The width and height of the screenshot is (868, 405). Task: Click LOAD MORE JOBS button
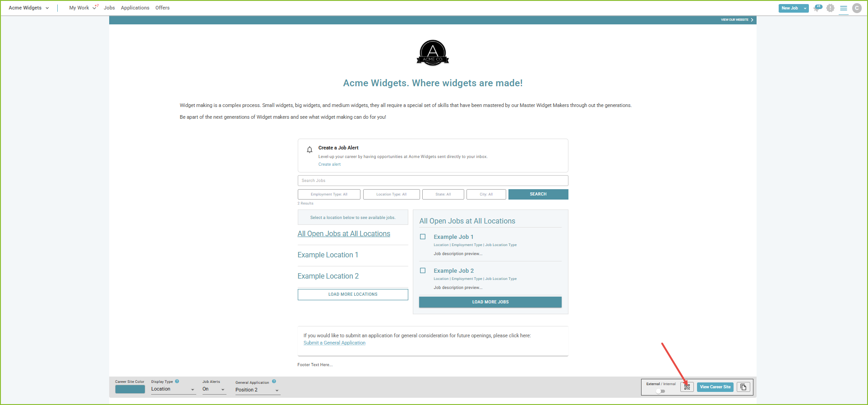point(490,302)
